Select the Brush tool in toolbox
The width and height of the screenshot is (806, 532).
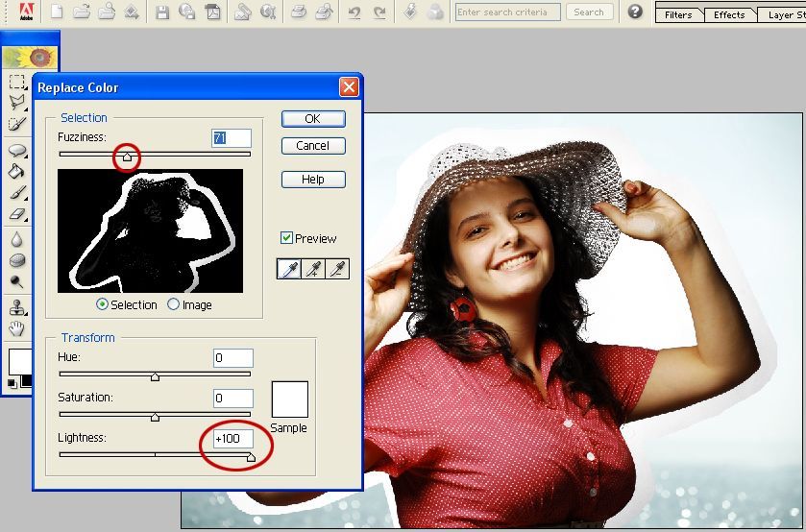(17, 193)
